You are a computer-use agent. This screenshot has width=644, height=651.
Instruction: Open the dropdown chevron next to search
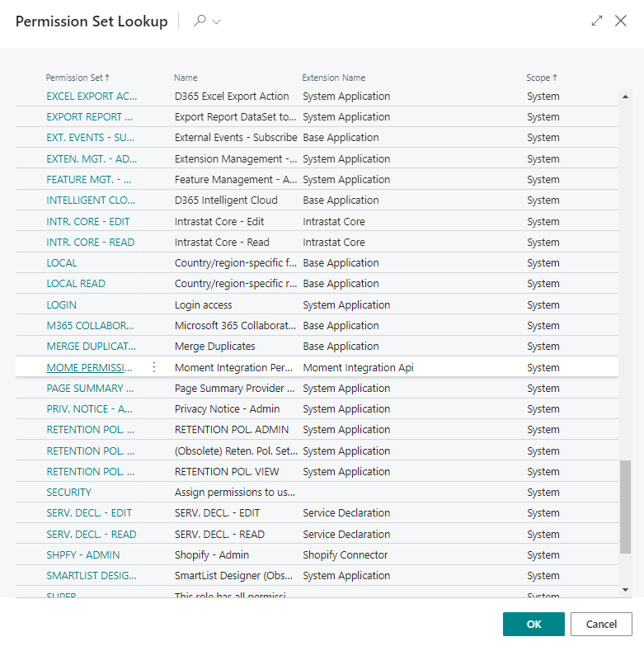pos(217,21)
